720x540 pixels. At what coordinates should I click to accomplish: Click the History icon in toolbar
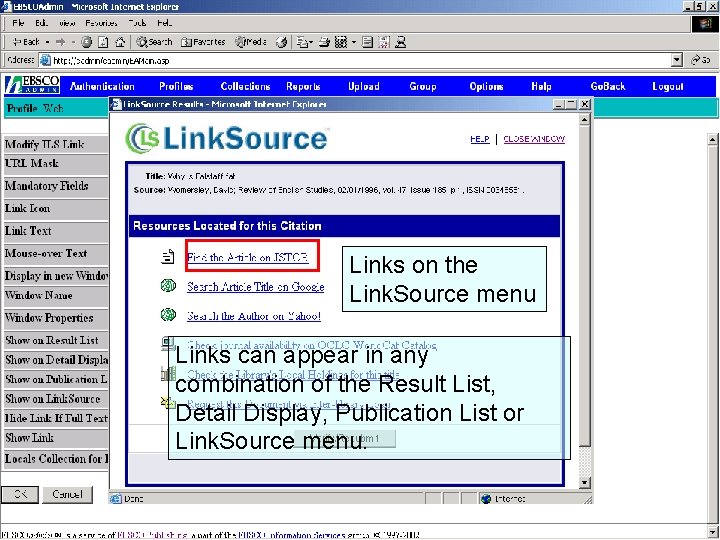click(281, 42)
